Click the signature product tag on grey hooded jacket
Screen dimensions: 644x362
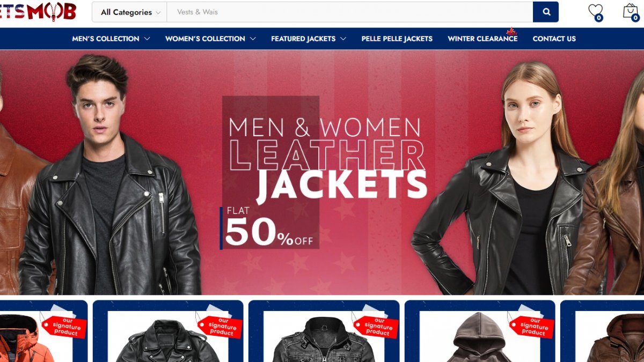click(x=376, y=326)
